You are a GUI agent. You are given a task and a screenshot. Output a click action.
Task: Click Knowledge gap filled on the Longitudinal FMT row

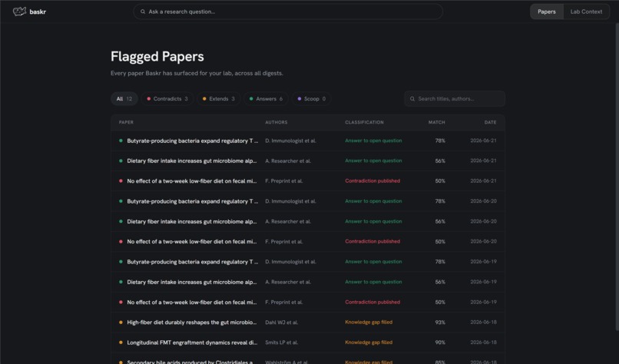(x=369, y=342)
